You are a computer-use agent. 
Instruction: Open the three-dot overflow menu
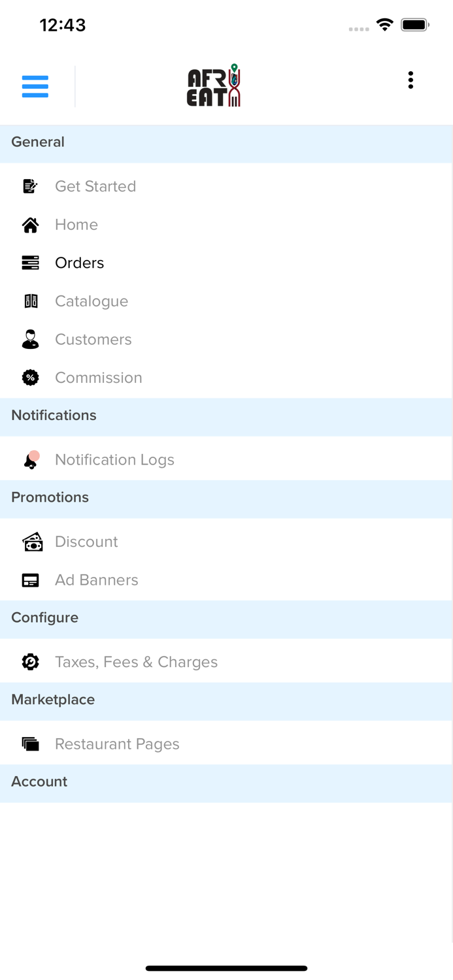tap(411, 80)
